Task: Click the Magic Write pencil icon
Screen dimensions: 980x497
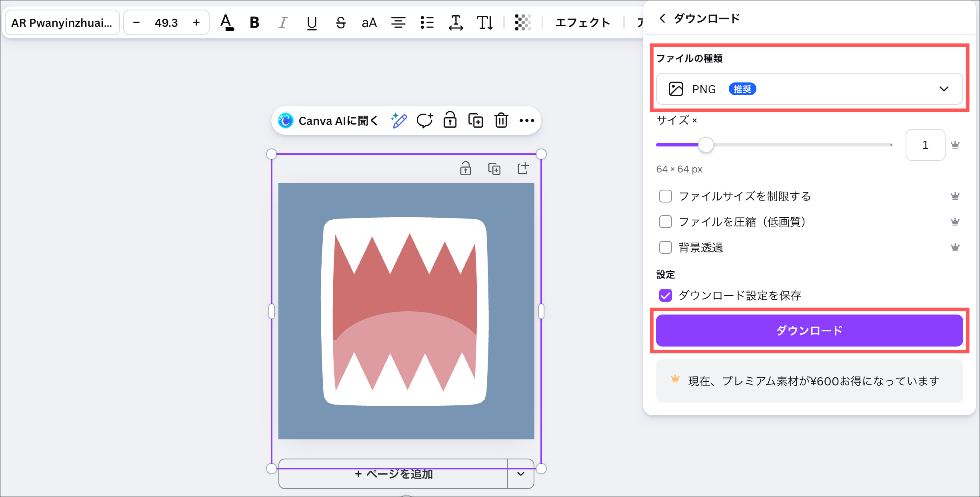Action: [399, 120]
